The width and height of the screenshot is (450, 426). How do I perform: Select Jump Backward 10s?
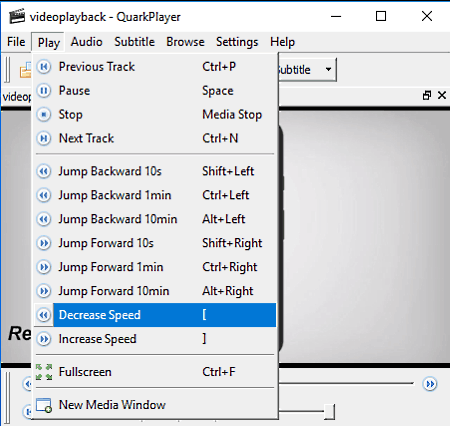pyautogui.click(x=155, y=171)
